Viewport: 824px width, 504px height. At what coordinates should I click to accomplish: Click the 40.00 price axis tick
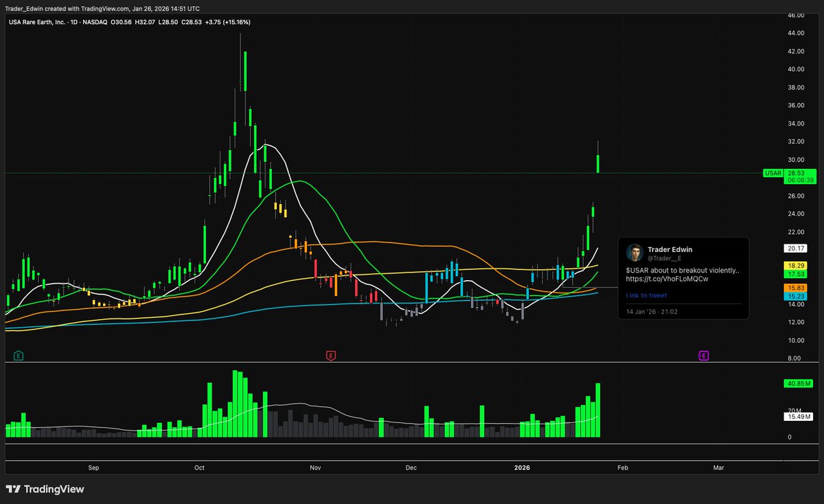point(796,69)
